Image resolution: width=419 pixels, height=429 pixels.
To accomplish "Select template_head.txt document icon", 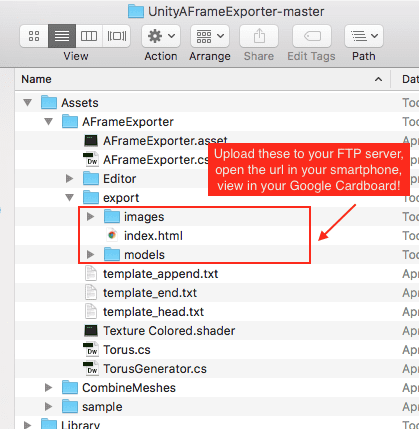I will coord(91,312).
